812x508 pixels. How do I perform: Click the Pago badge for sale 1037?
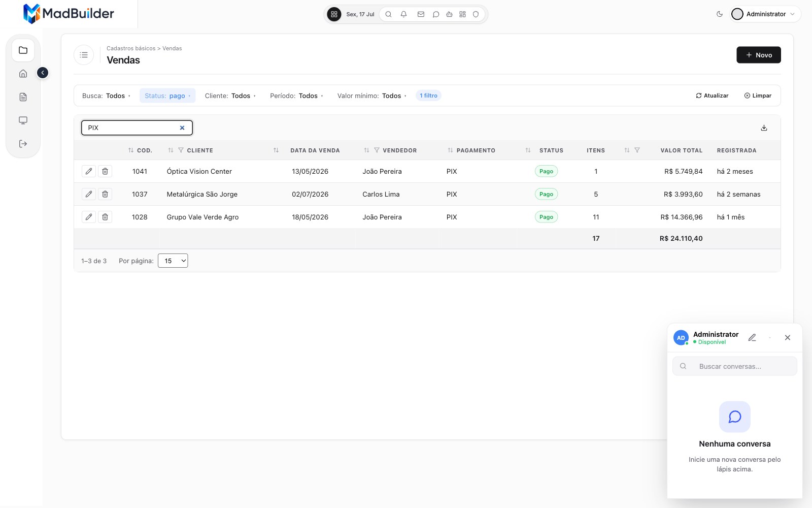click(546, 194)
